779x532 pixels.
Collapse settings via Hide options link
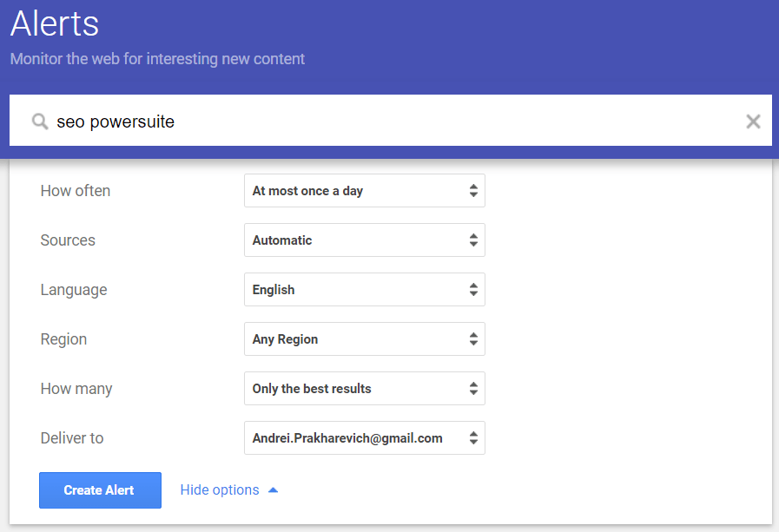220,490
